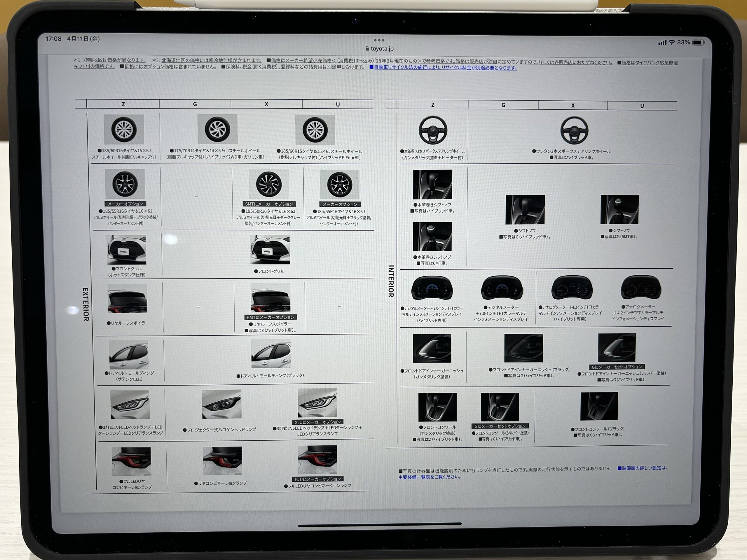Viewport: 747px width, 560px height.
Task: Tap the Z grade rear roof spoiler image
Action: 127,298
